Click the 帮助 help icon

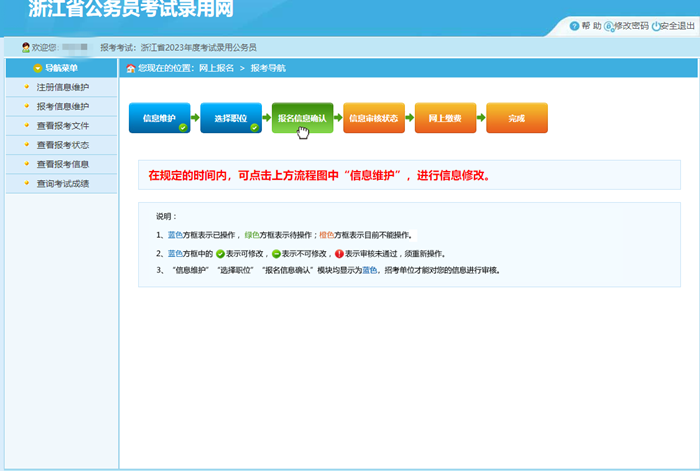574,26
